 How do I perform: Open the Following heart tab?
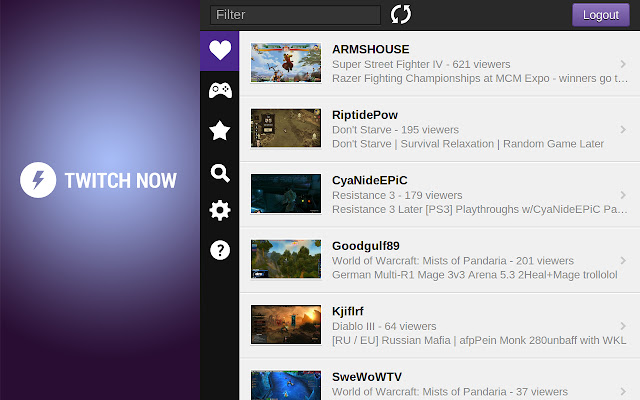pos(220,51)
